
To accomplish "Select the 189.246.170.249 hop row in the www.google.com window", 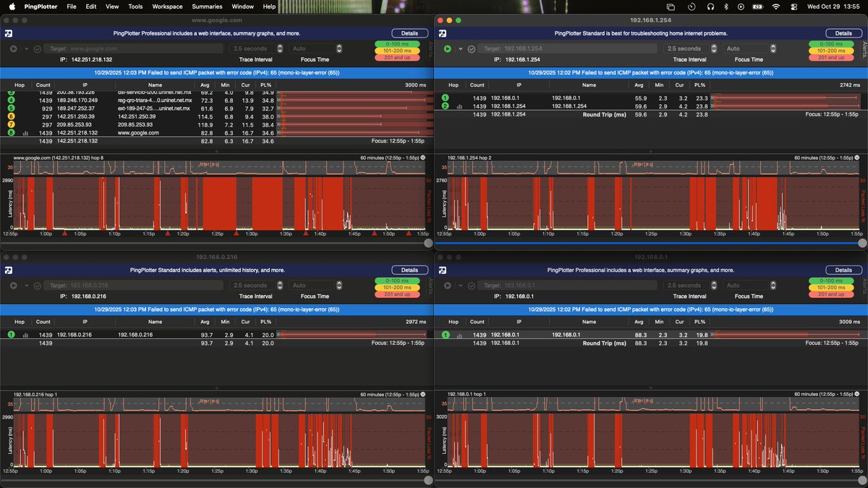I will (x=217, y=100).
